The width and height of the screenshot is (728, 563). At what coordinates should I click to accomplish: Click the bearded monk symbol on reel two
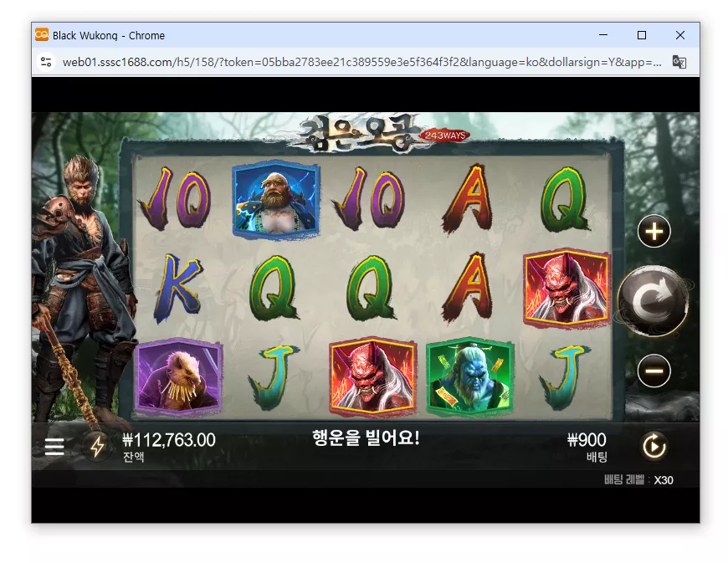tap(275, 200)
